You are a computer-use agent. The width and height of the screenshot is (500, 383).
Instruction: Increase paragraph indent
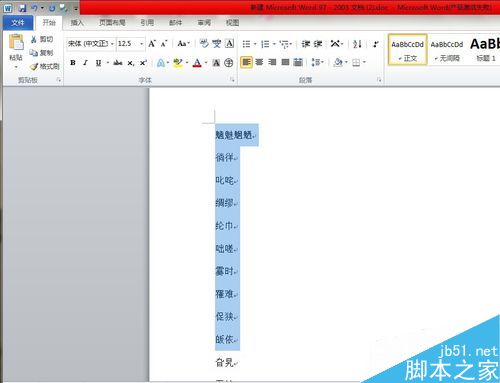click(x=318, y=44)
